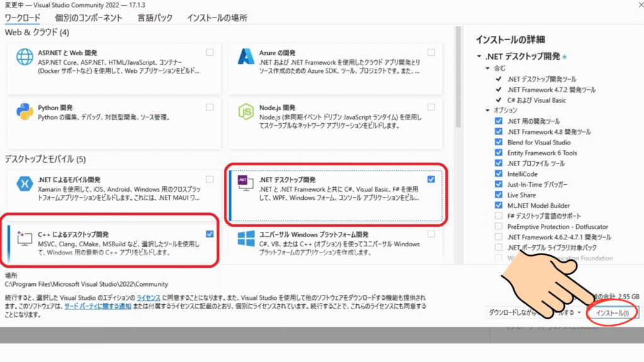The image size is (644, 362).
Task: Check F# デスクトップ言語のサポート option
Action: coord(499,216)
